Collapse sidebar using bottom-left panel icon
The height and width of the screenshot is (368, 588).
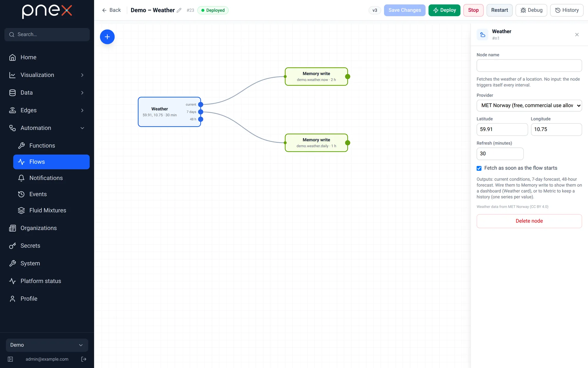pos(10,359)
